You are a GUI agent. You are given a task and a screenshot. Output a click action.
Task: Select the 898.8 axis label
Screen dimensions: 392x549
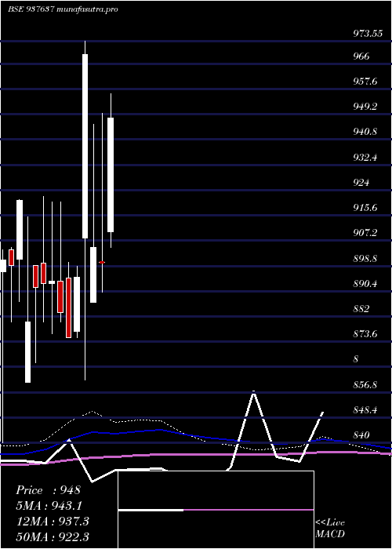pyautogui.click(x=365, y=258)
